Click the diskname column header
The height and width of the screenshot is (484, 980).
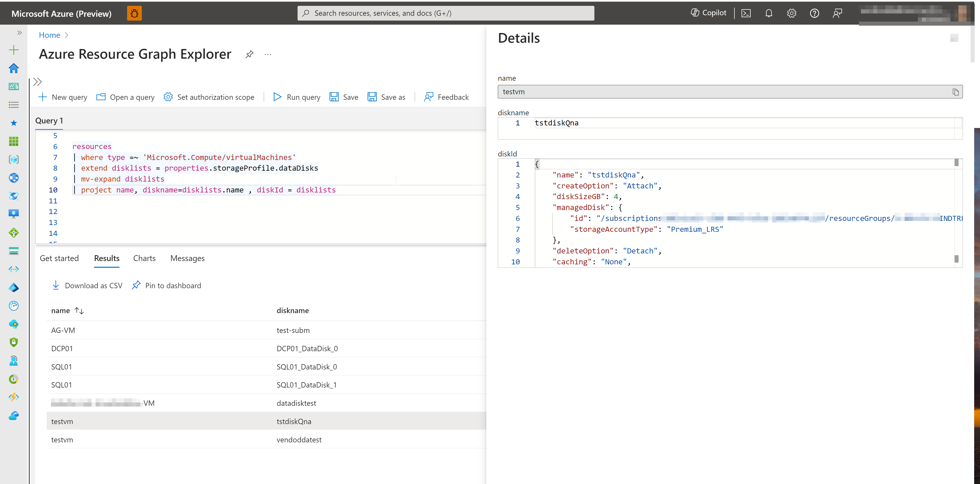tap(293, 311)
